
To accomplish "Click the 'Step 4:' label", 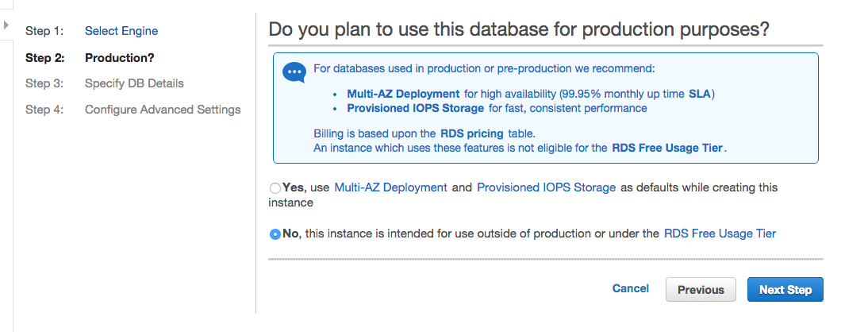I will (x=45, y=109).
